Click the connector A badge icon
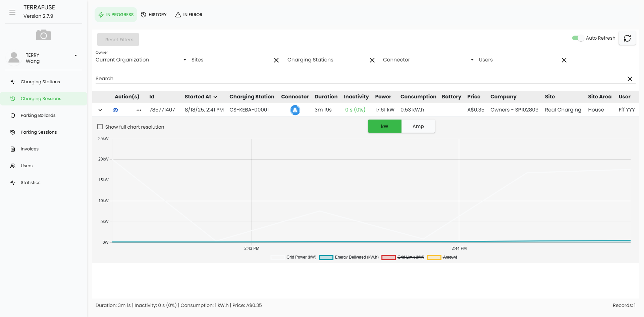644x317 pixels. [295, 110]
